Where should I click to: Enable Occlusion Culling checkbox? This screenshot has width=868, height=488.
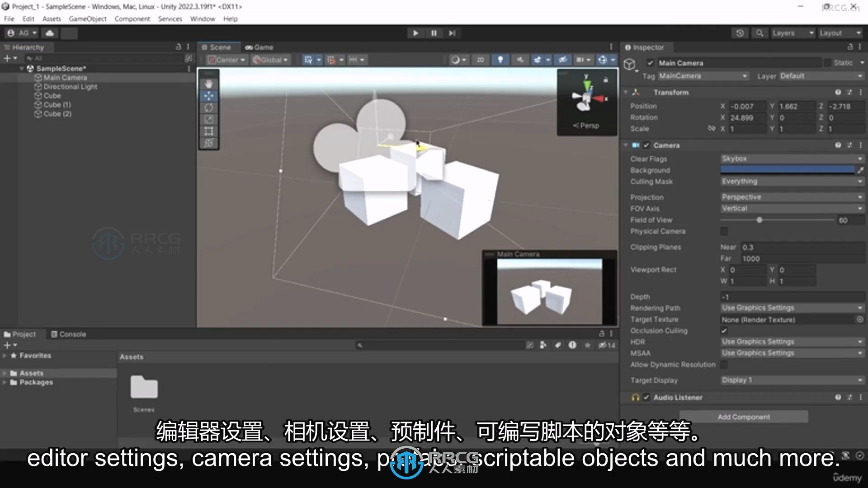(x=723, y=330)
